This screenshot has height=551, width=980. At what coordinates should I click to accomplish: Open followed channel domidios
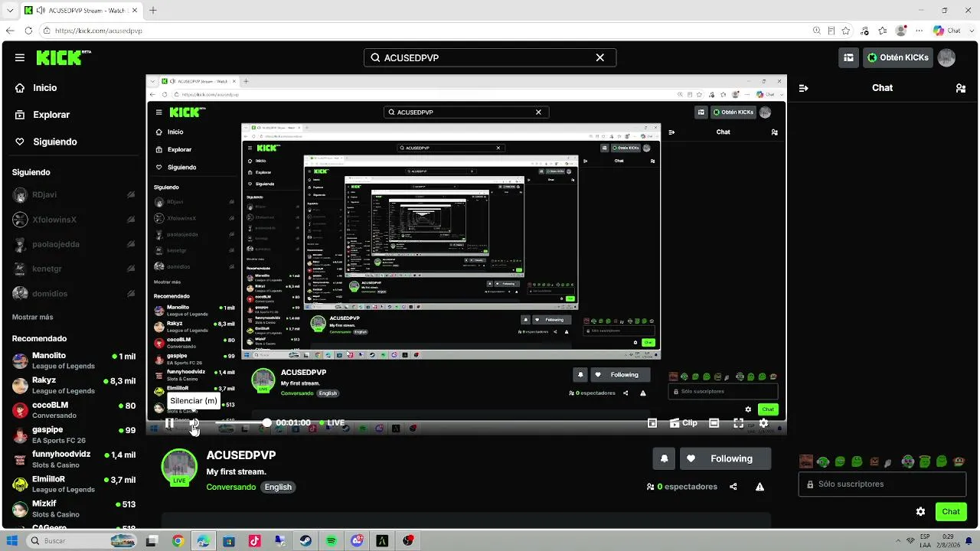(73, 293)
